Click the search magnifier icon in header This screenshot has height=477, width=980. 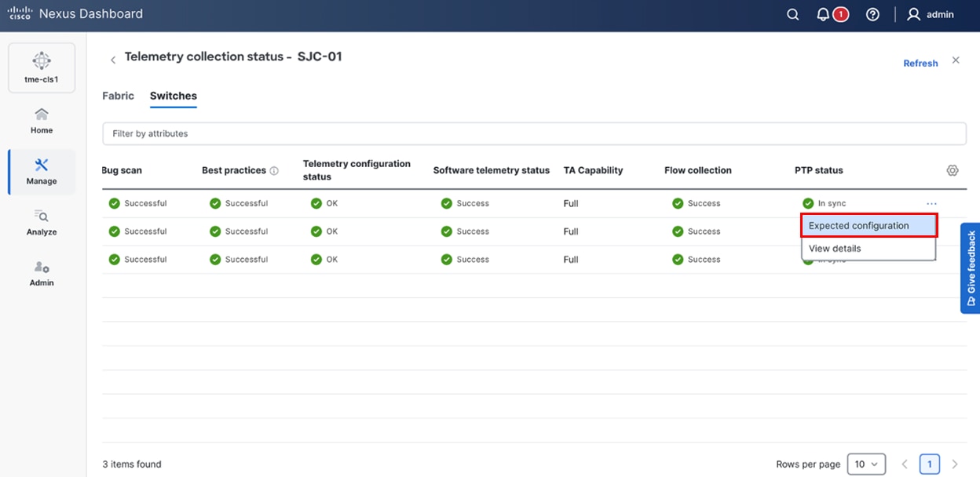point(793,15)
